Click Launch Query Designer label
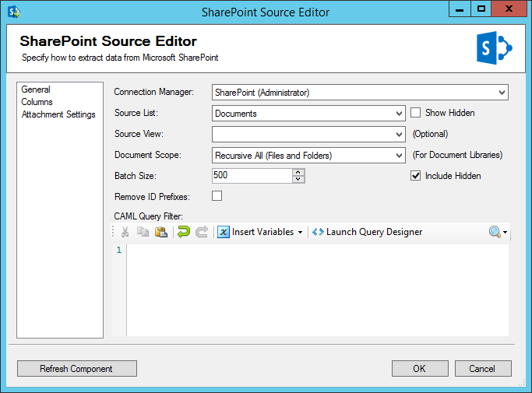Image resolution: width=532 pixels, height=393 pixels. point(374,232)
